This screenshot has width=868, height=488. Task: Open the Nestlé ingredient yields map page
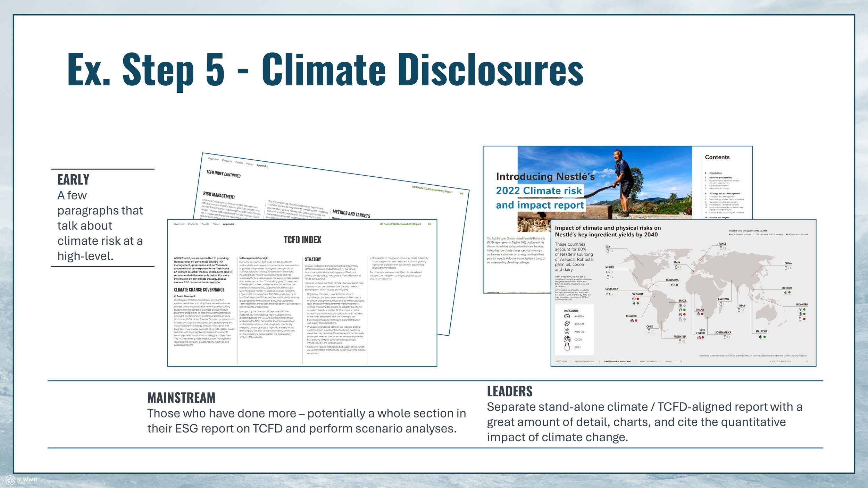pos(683,293)
